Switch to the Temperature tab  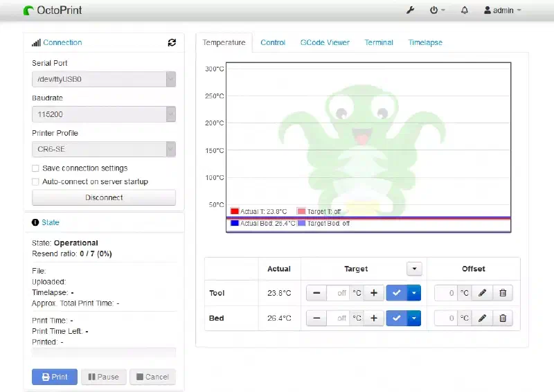click(224, 42)
